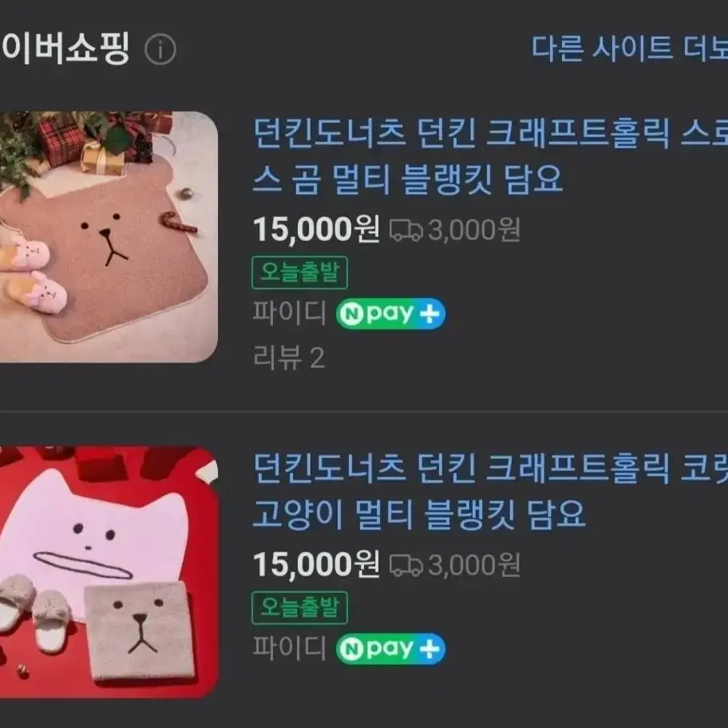Screen dimensions: 728x728
Task: Click the info icon beside the shopping header
Action: click(x=160, y=49)
